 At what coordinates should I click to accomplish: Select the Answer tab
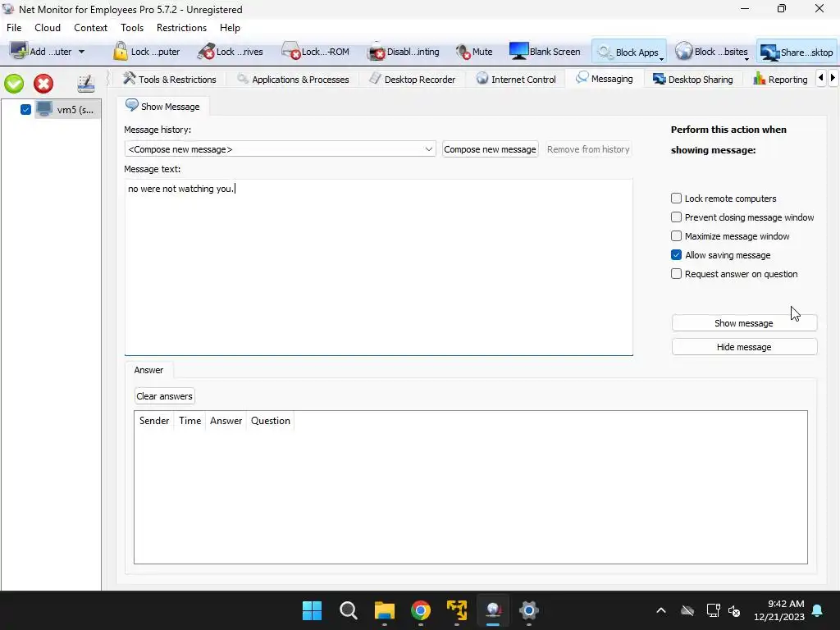(148, 370)
